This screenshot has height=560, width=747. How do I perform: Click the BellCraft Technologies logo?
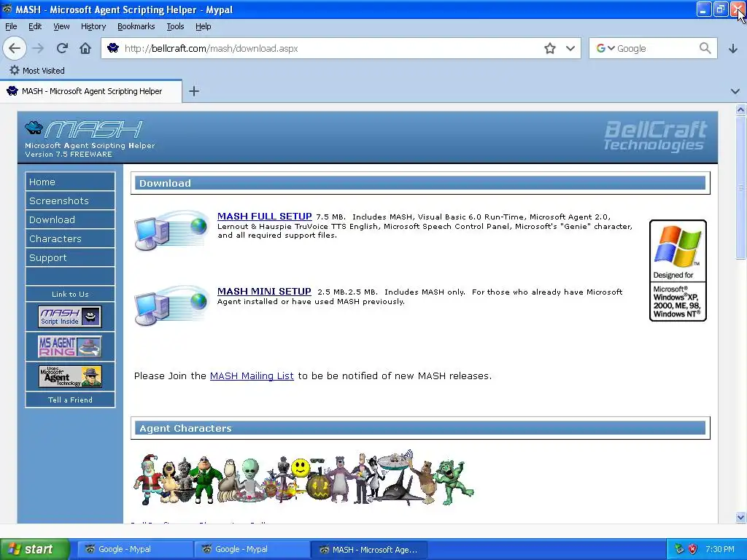tap(656, 136)
